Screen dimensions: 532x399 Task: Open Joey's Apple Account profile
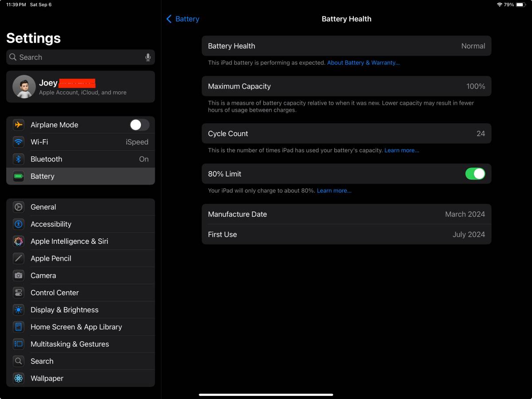coord(80,87)
